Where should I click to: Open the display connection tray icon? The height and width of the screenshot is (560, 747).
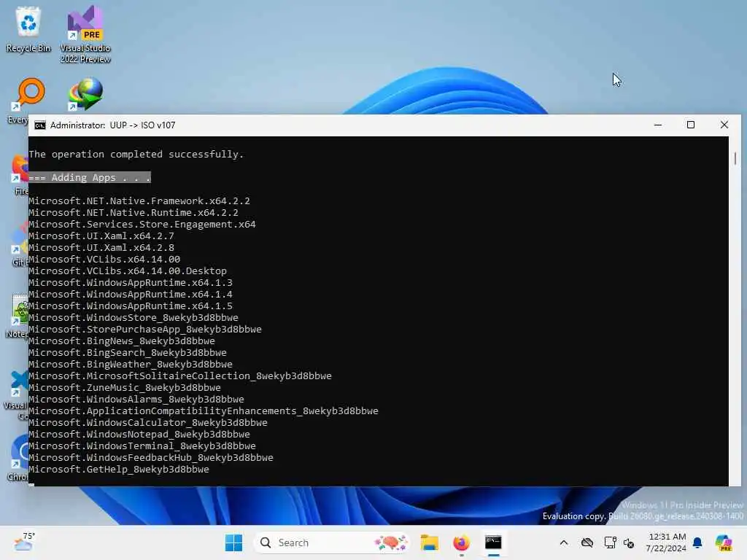610,542
